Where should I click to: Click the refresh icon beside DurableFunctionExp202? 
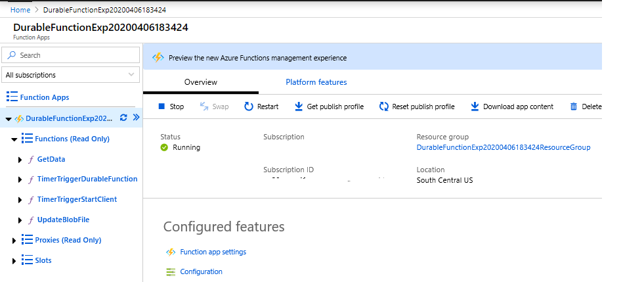coord(123,118)
